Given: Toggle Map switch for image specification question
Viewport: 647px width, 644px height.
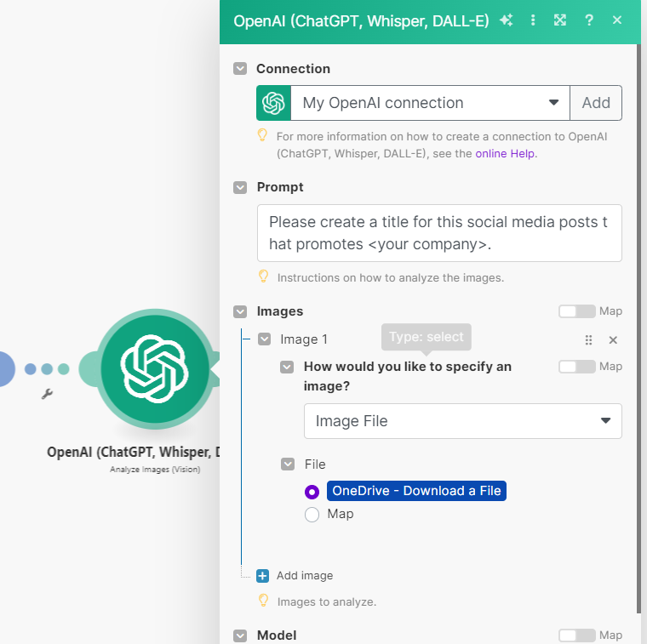Looking at the screenshot, I should pyautogui.click(x=577, y=367).
